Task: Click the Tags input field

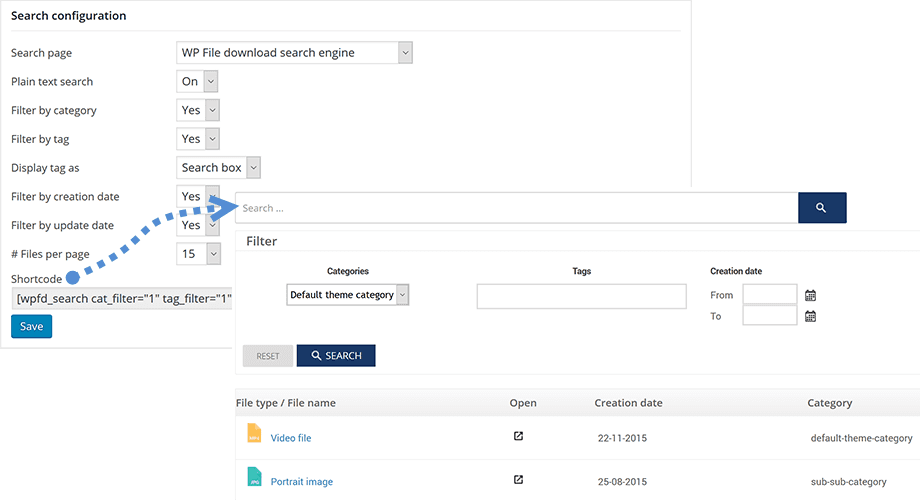Action: [x=581, y=296]
